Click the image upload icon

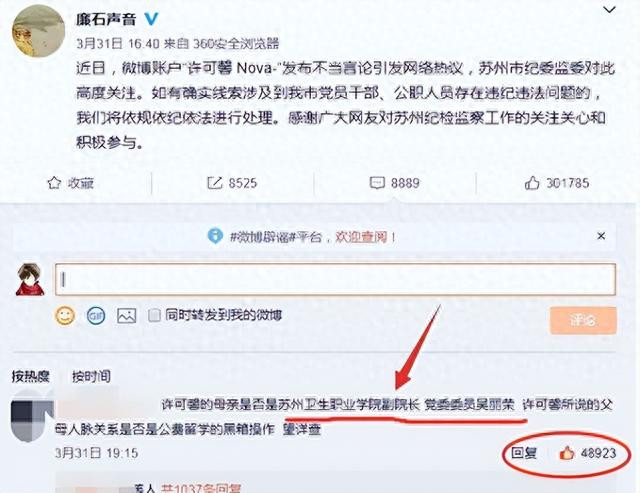127,315
